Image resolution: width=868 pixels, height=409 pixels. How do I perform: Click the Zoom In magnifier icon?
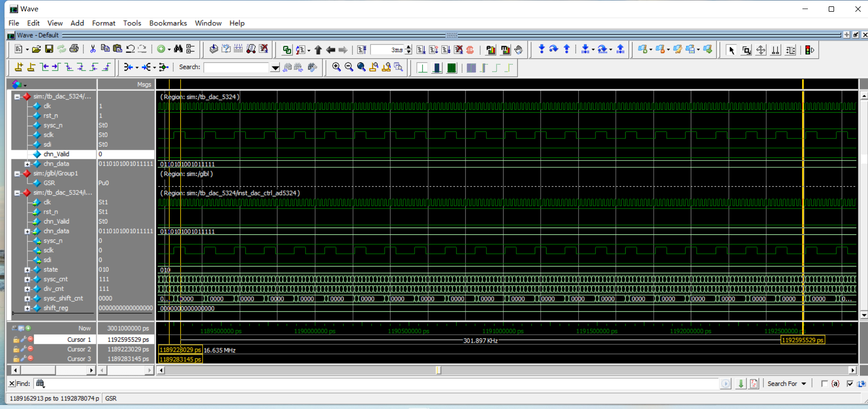pyautogui.click(x=336, y=67)
